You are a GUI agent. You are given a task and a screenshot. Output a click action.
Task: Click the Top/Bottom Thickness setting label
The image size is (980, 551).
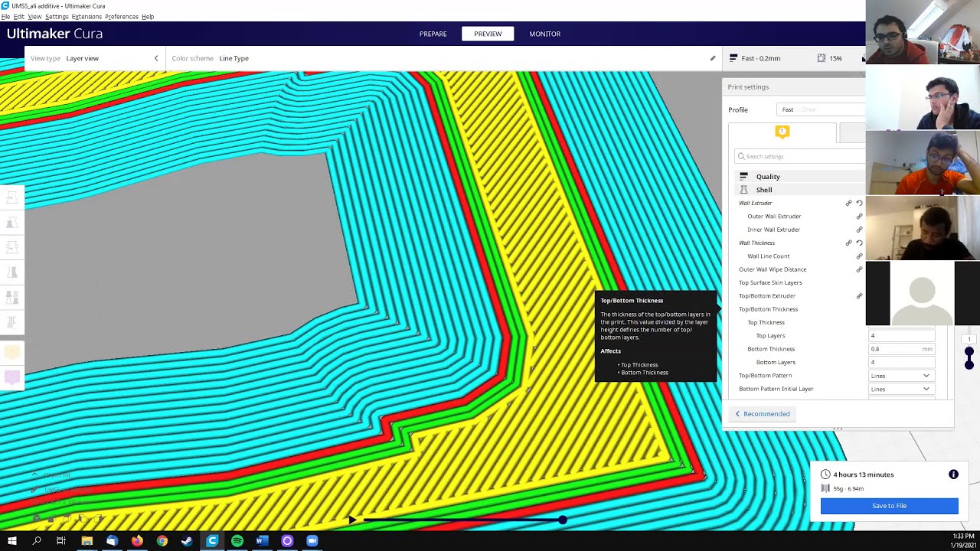[768, 309]
